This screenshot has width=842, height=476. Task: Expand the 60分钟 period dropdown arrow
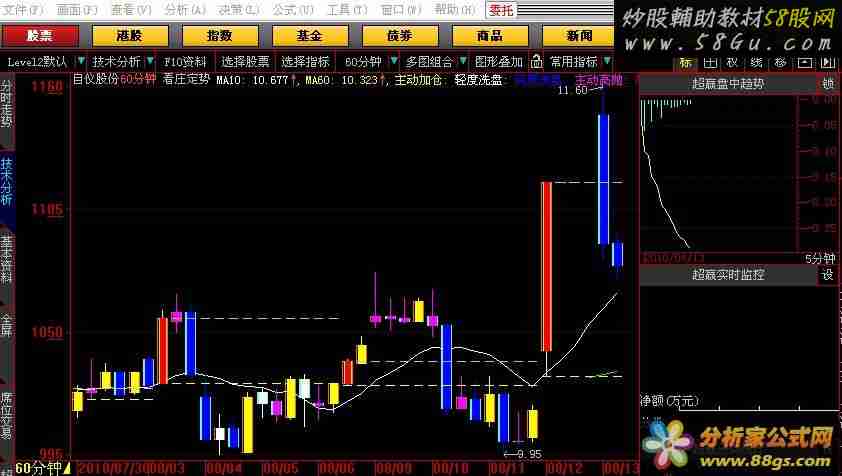point(394,61)
